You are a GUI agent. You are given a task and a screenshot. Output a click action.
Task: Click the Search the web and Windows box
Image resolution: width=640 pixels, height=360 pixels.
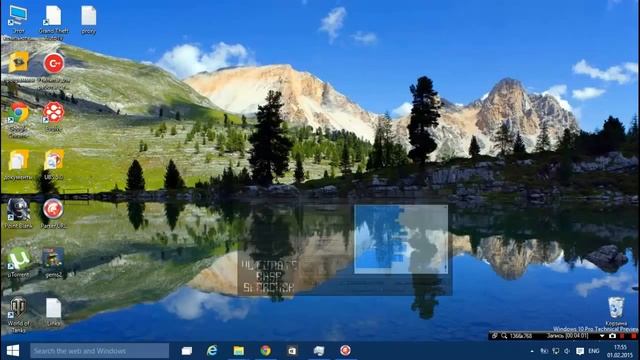100,351
